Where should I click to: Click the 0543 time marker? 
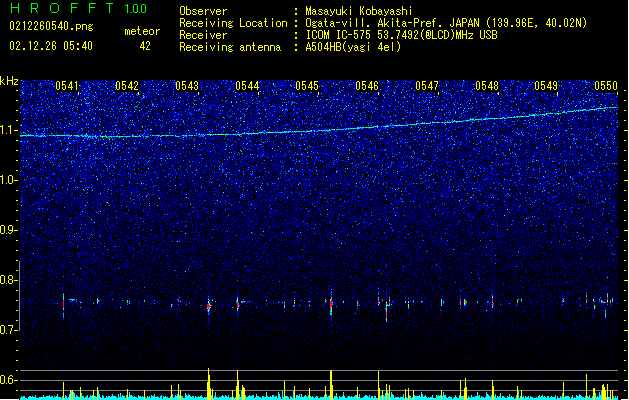tap(187, 86)
